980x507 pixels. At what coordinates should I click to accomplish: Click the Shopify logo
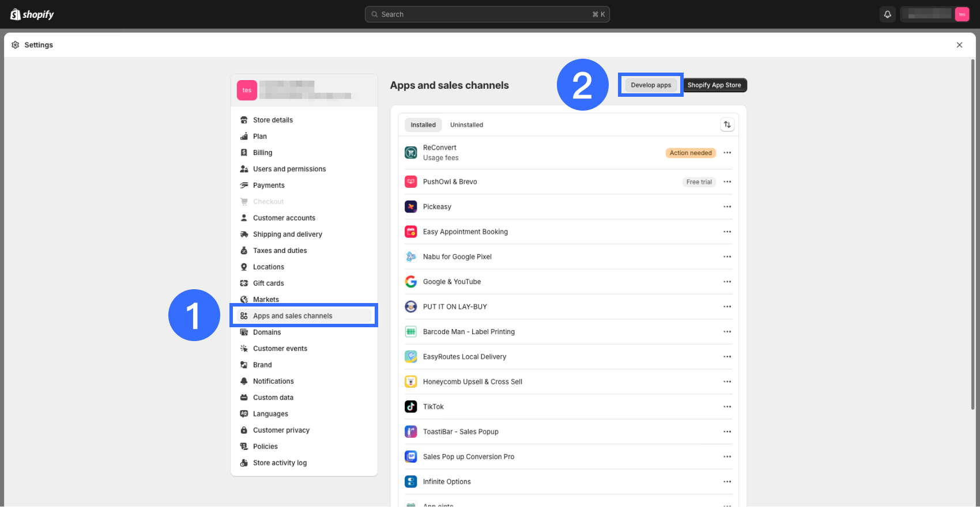point(32,14)
